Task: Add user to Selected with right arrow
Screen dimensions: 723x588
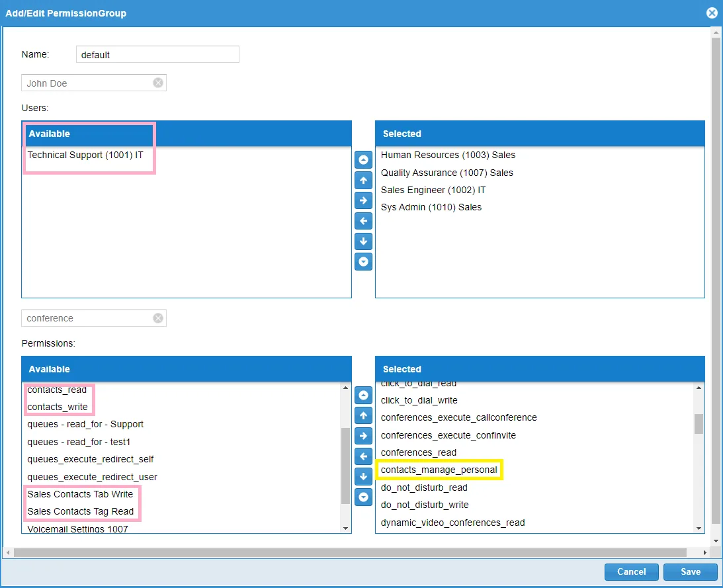Action: coord(363,200)
